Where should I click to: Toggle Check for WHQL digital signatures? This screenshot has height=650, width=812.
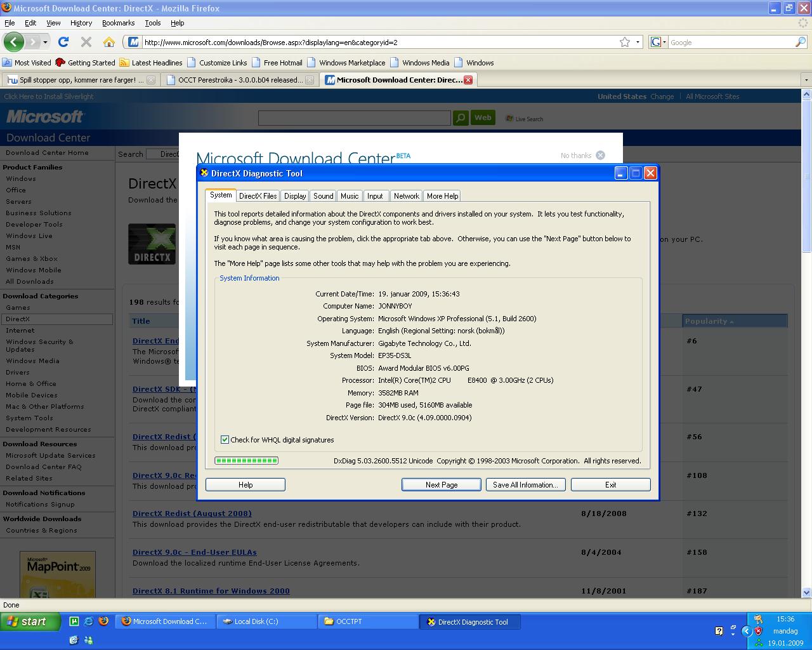click(x=225, y=439)
